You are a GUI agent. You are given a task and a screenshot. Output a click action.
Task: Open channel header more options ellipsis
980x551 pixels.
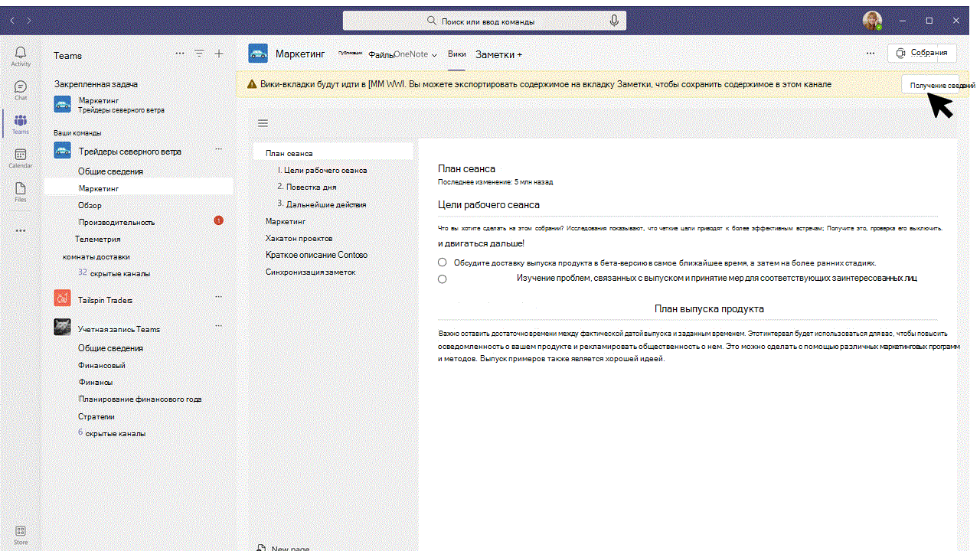pos(871,53)
